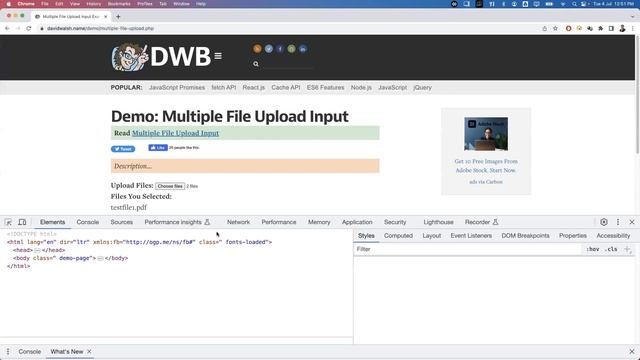The image size is (640, 360).
Task: Close the bottom console drawer
Action: click(632, 351)
